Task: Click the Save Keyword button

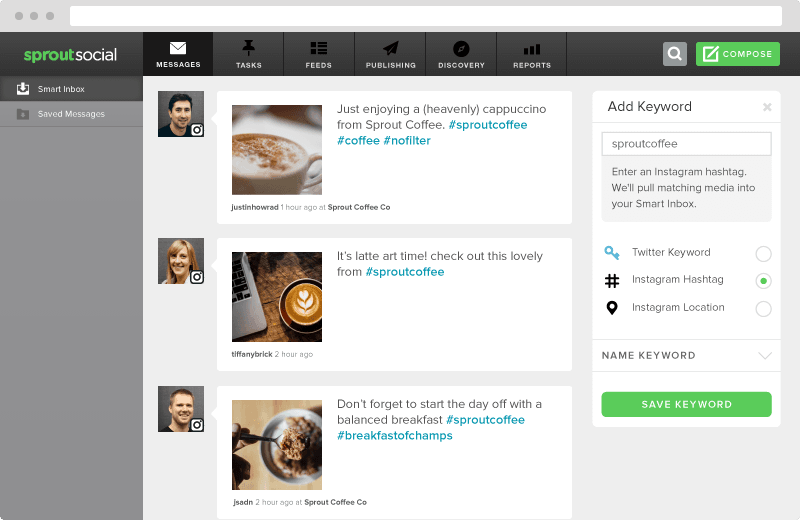Action: [x=686, y=405]
